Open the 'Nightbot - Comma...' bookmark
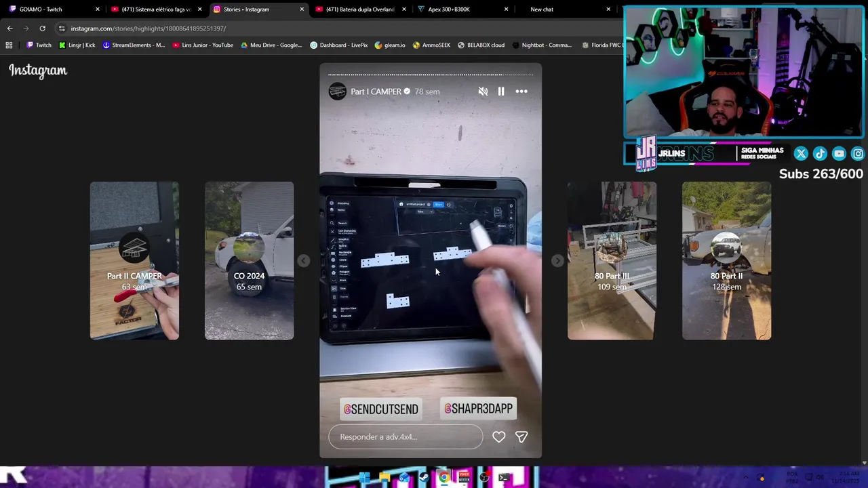Screen dimensions: 868x488 542,45
